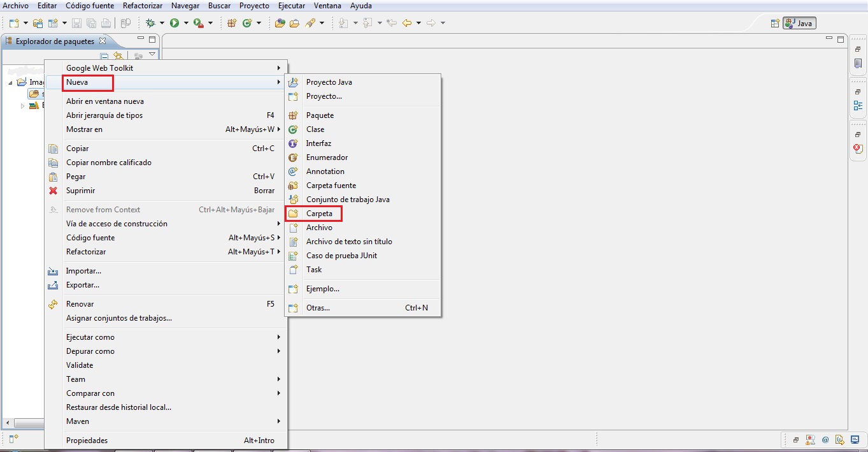
Task: Select the Debug icon in the toolbar
Action: pos(149,24)
